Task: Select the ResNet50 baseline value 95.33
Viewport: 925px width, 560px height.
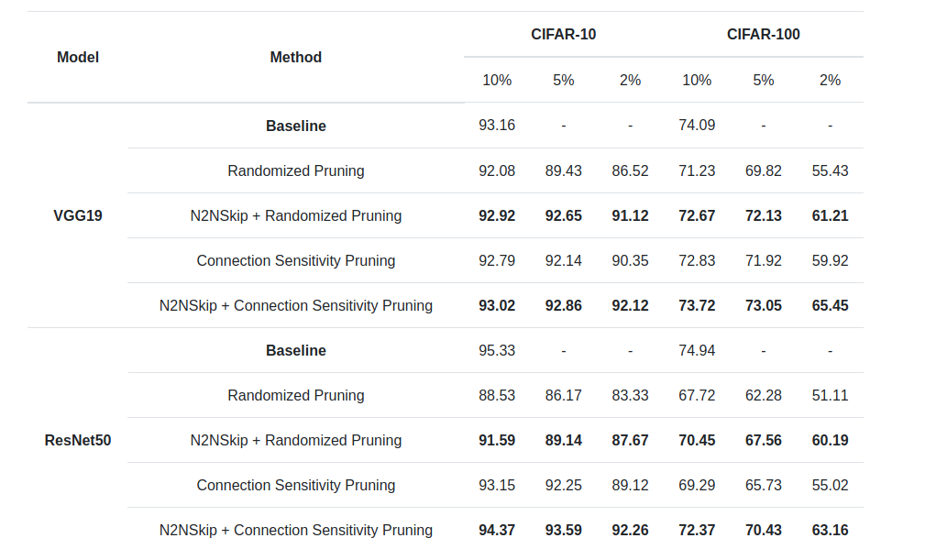Action: (x=497, y=350)
